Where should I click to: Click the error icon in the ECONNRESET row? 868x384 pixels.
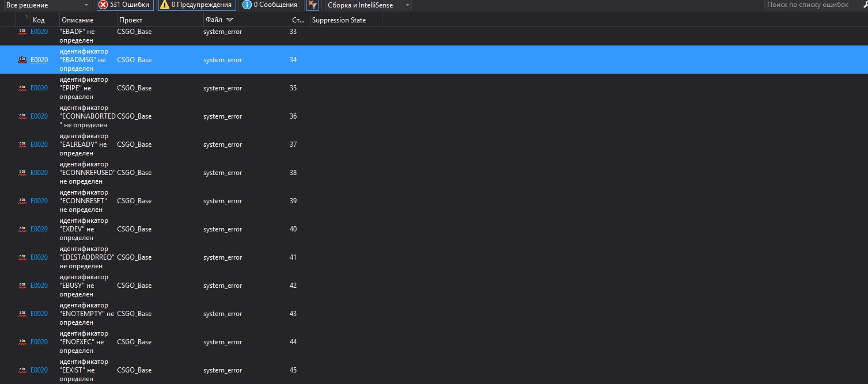coord(23,201)
